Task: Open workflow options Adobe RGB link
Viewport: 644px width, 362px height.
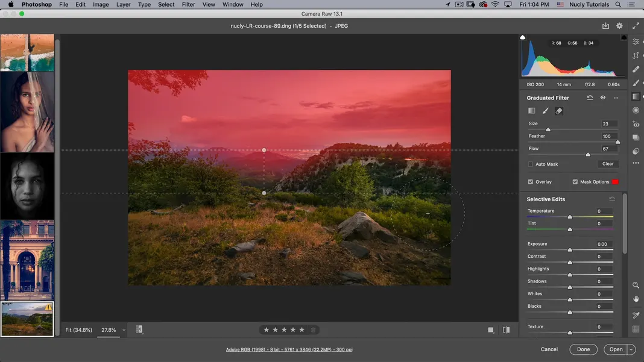Action: point(289,350)
